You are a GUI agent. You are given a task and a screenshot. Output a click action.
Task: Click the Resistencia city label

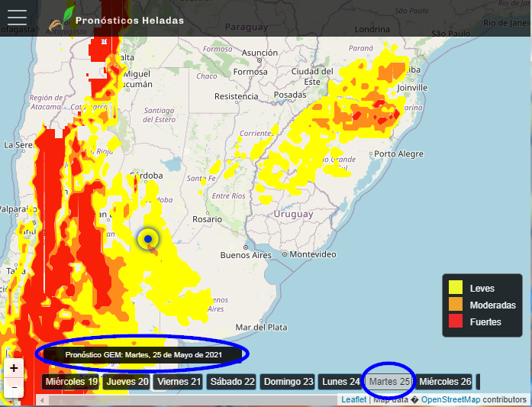(x=236, y=96)
